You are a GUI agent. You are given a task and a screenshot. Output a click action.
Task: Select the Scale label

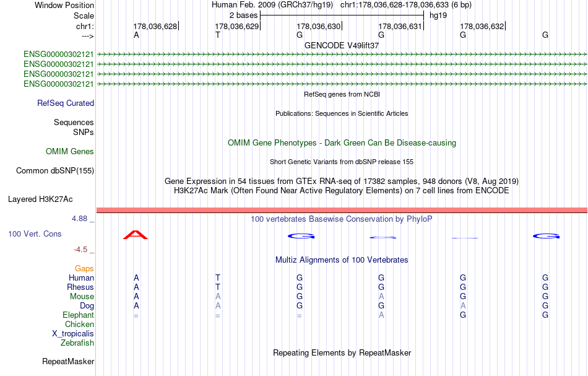pyautogui.click(x=84, y=15)
